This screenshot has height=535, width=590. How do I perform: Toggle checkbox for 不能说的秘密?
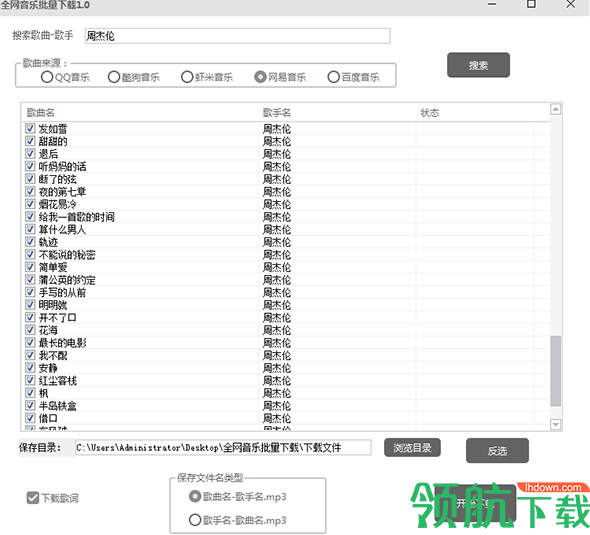[x=30, y=254]
